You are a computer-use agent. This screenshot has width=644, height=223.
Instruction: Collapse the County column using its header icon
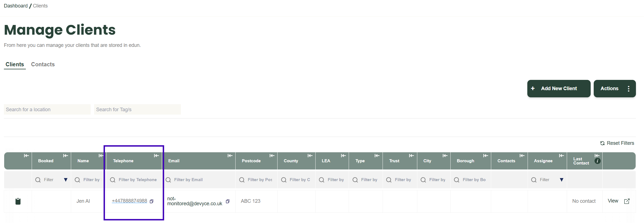click(x=310, y=156)
